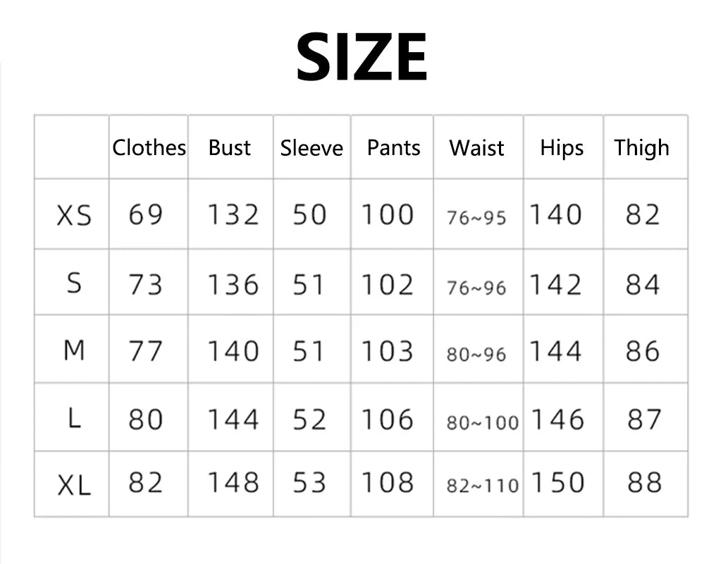Click the hips value 150 for size XL
728x564 pixels.
pyautogui.click(x=557, y=483)
